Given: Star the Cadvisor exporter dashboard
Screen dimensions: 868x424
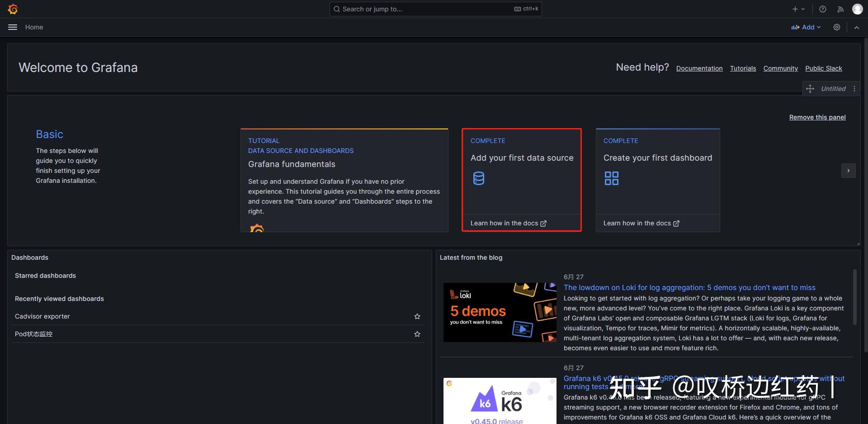Looking at the screenshot, I should point(417,316).
